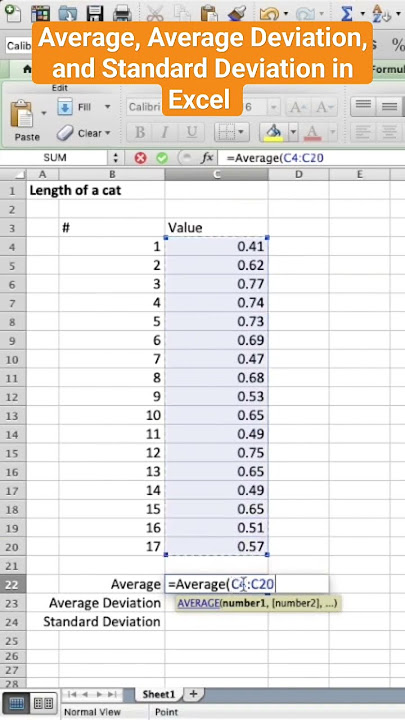
Task: Click in the formula bar text
Action: tap(276, 158)
